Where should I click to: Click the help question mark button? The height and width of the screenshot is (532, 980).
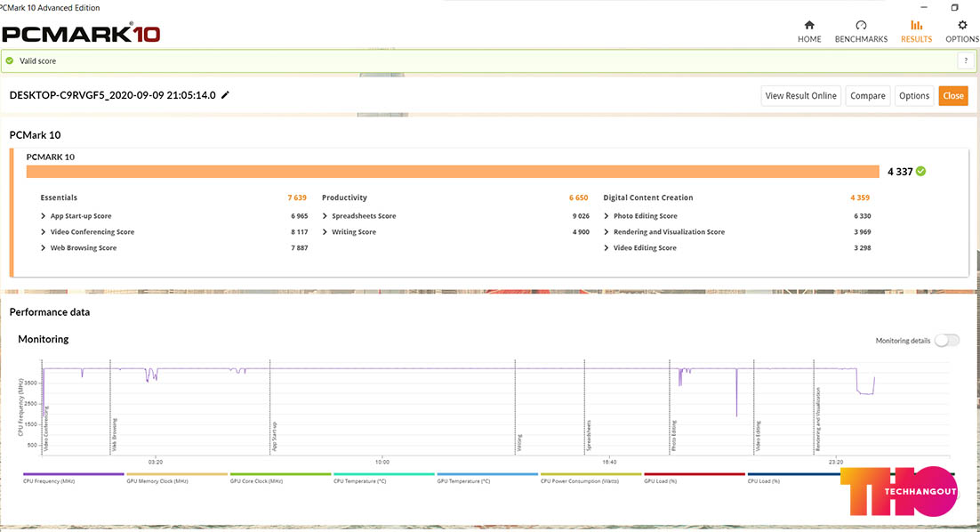[x=966, y=60]
